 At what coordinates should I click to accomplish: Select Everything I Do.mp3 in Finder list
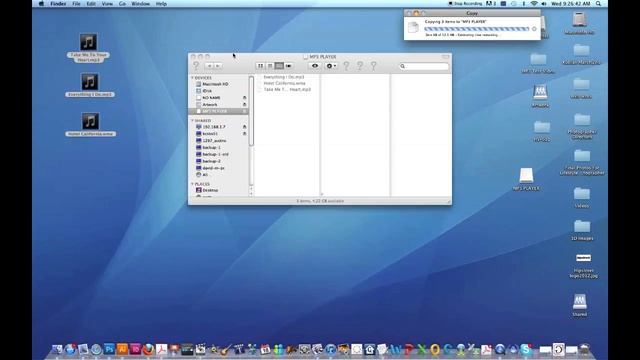click(284, 77)
